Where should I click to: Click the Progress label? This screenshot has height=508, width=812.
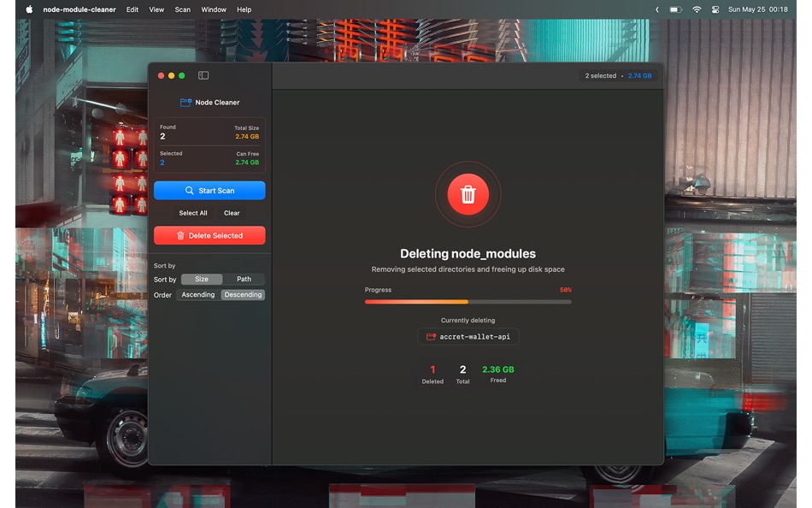[378, 290]
